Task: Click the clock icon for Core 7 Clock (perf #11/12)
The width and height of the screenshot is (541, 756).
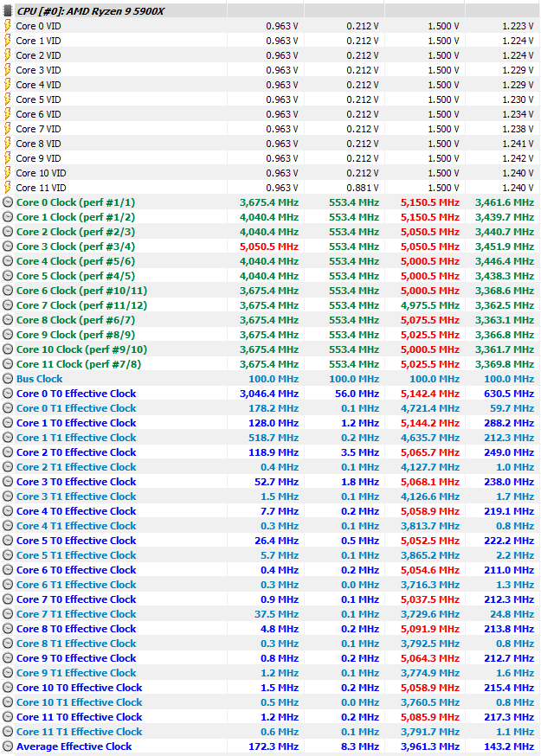Action: (8, 305)
